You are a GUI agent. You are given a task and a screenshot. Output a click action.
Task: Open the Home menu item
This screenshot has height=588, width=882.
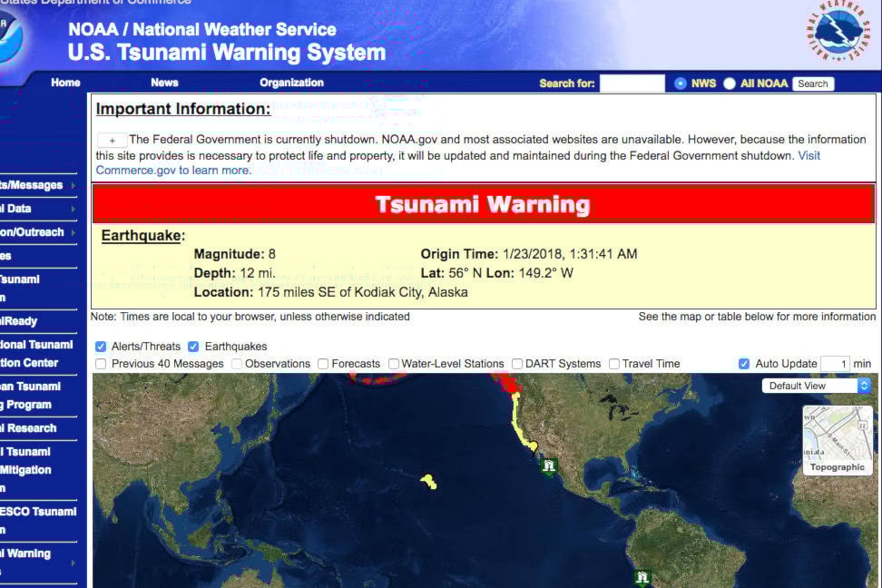click(x=64, y=82)
